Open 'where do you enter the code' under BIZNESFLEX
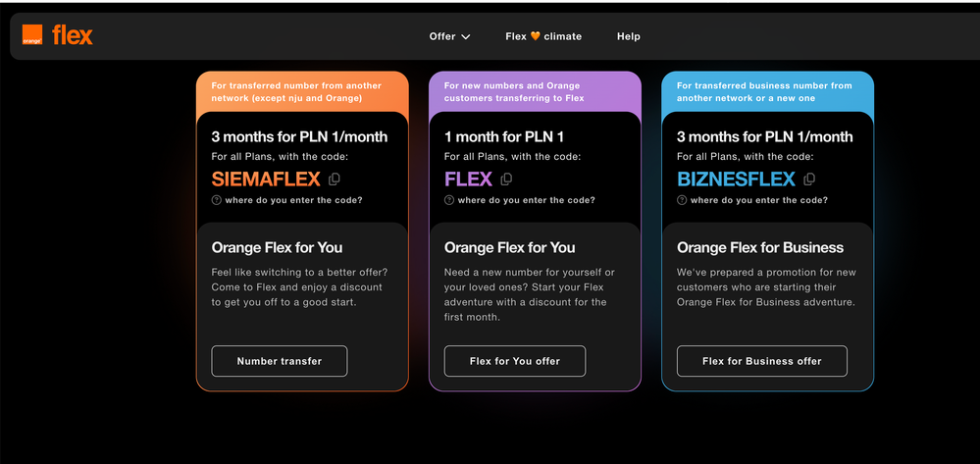The width and height of the screenshot is (980, 464). pyautogui.click(x=759, y=200)
